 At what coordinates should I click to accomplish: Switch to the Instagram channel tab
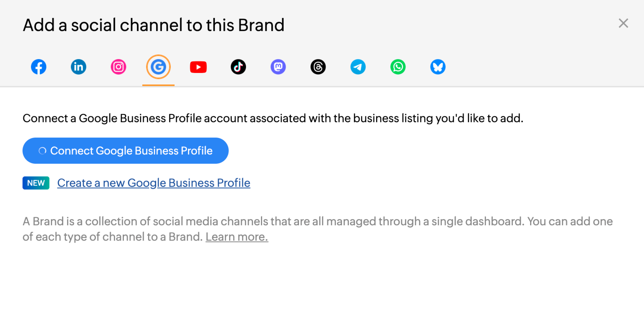click(118, 67)
